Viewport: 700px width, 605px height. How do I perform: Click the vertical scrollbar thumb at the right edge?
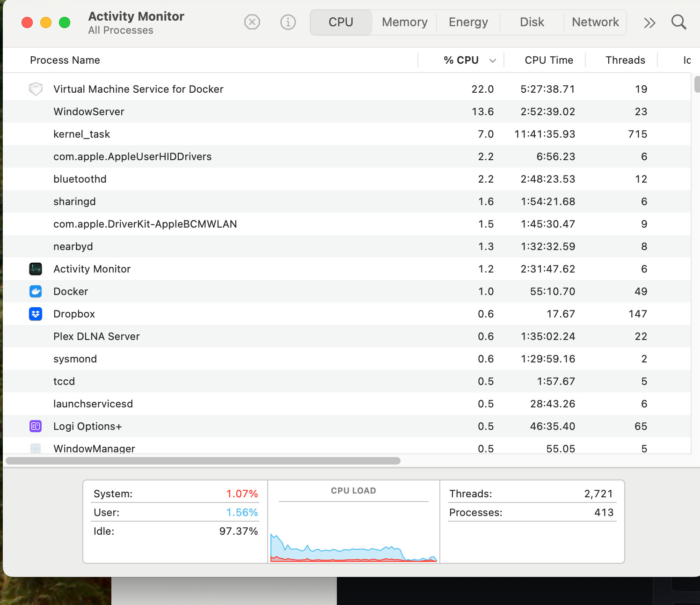(x=697, y=84)
